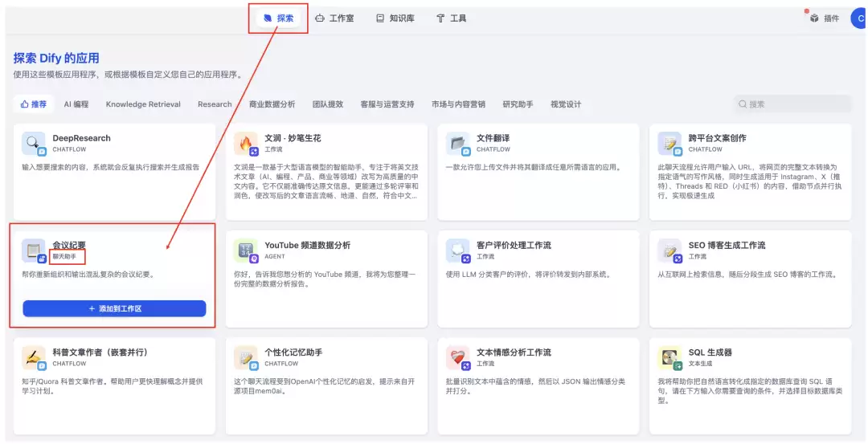Open the SEO 博客生成工作流 card title
This screenshot has width=868, height=444.
(727, 246)
